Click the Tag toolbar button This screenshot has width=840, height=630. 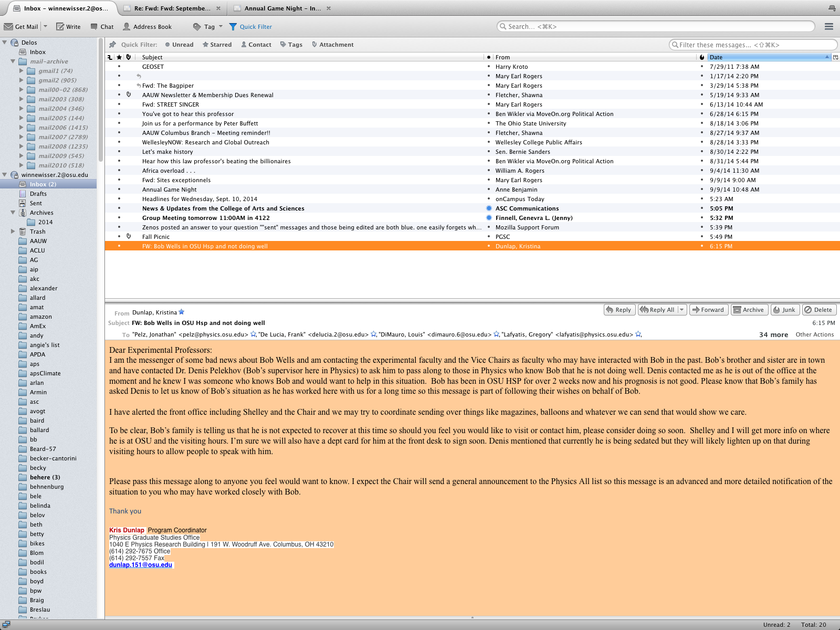[x=204, y=27]
